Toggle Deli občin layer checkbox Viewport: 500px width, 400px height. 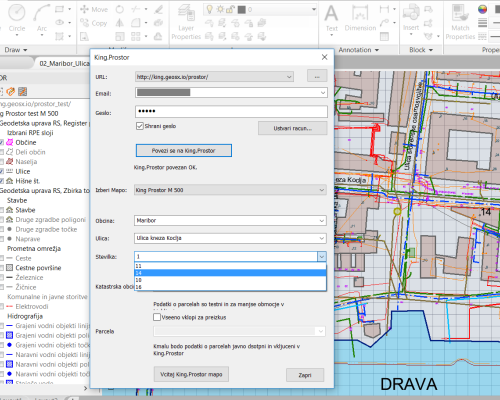[2, 152]
